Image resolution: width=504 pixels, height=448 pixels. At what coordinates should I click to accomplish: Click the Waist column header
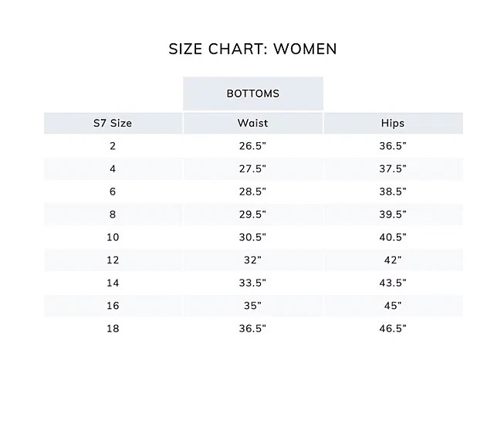(253, 123)
